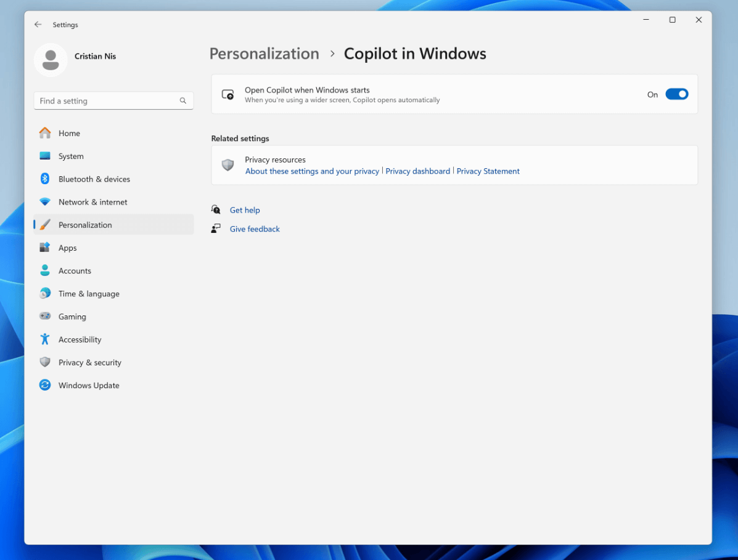
Task: Open Privacy Statement link
Action: click(x=488, y=171)
